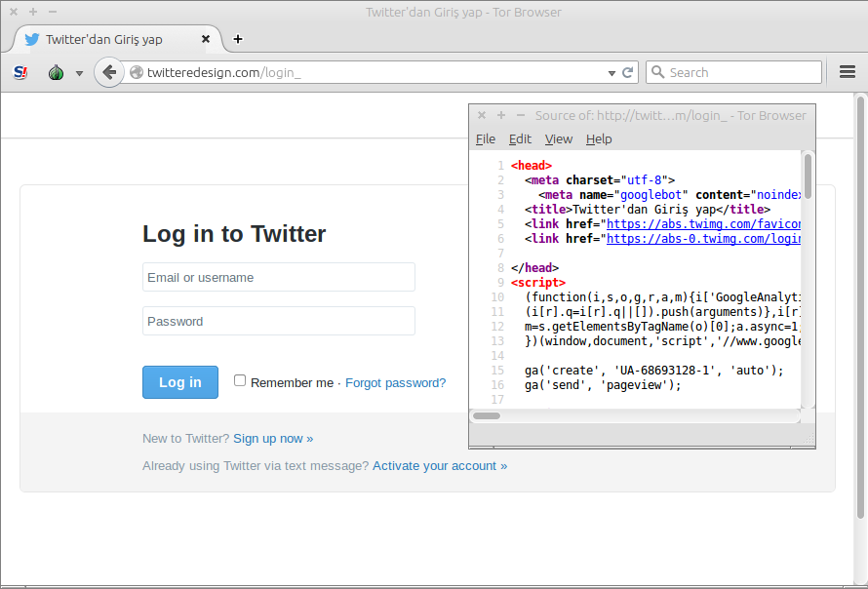Click the main page vertical scrollbar
The height and width of the screenshot is (589, 868).
pyautogui.click(x=860, y=307)
